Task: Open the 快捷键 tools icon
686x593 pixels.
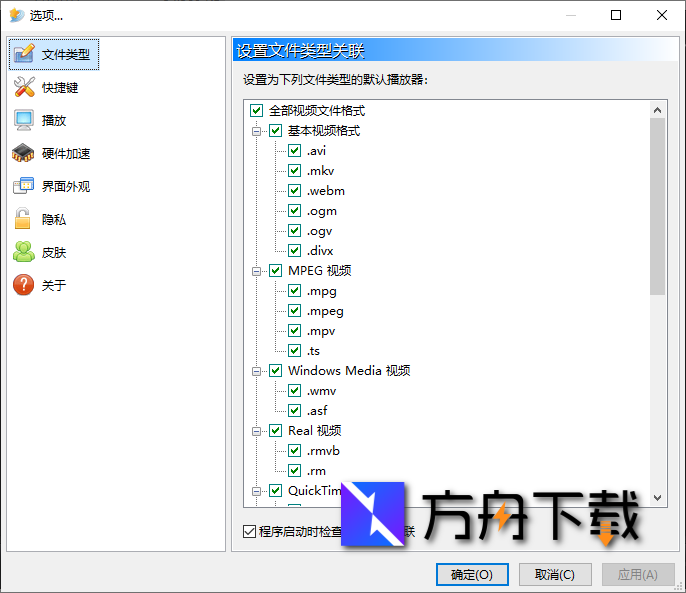Action: click(24, 87)
